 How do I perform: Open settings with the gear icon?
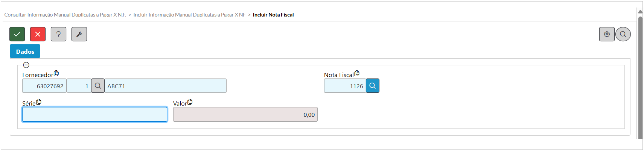pos(607,34)
